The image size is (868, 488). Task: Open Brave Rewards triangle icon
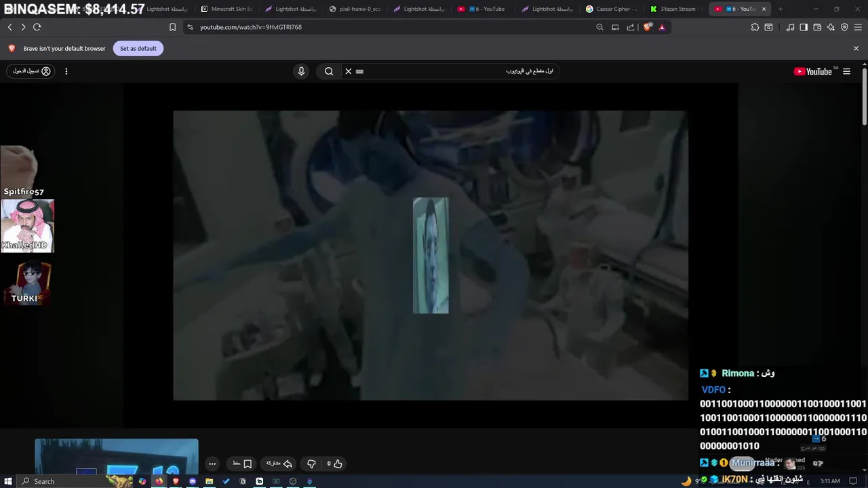662,27
